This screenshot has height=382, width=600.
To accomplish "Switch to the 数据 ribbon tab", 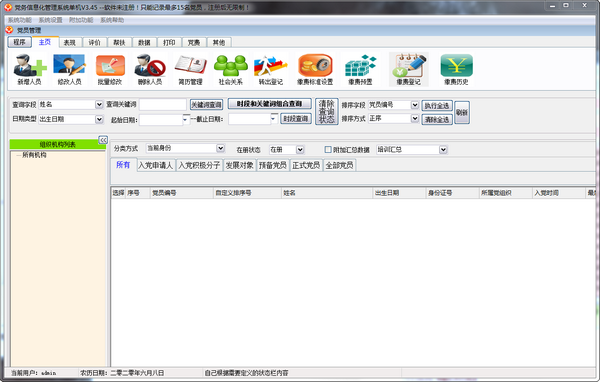I will click(144, 42).
